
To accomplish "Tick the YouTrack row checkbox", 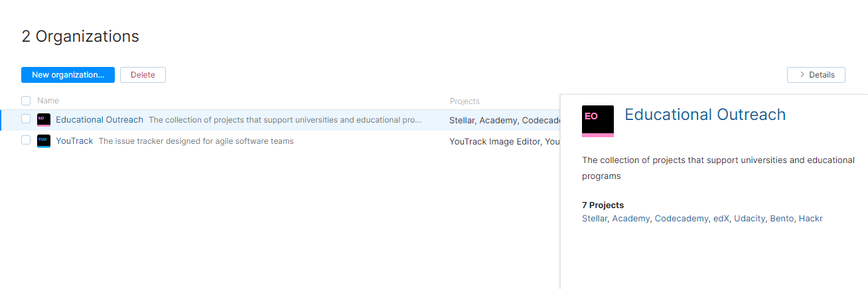I will [x=26, y=141].
